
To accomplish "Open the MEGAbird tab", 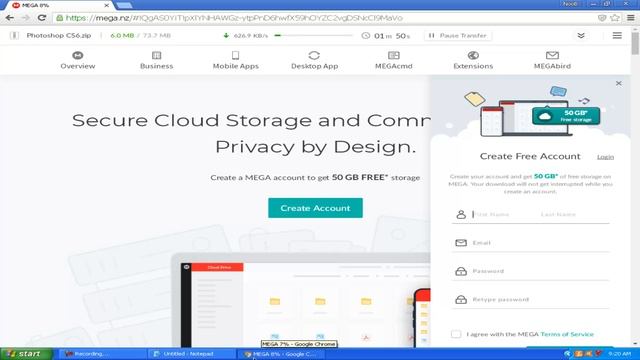I will click(552, 60).
